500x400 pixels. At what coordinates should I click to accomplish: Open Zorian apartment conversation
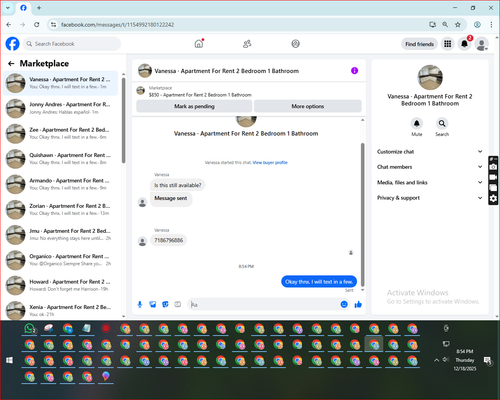[61, 210]
